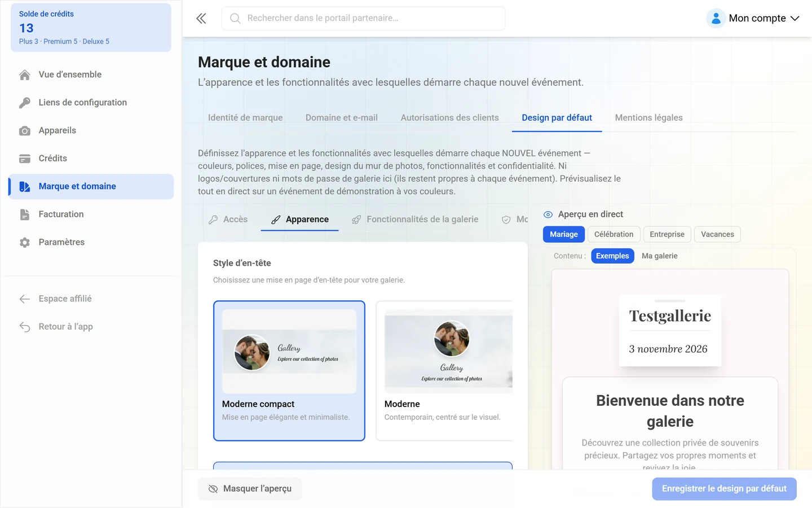Click the account avatar icon
Screen dimensions: 812x508
coord(716,19)
